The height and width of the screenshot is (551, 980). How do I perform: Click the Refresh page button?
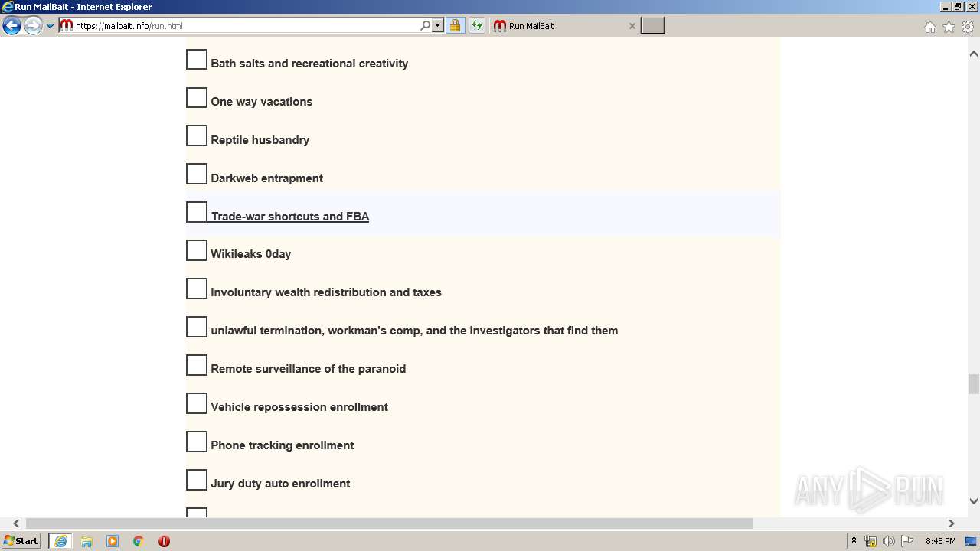pyautogui.click(x=477, y=25)
